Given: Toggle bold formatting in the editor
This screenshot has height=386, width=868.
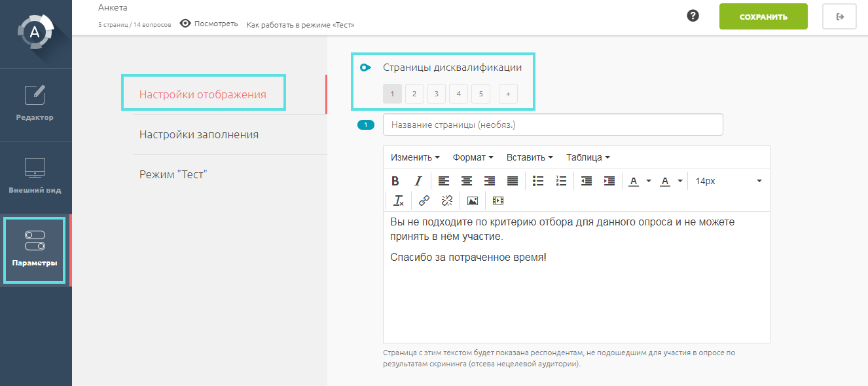Looking at the screenshot, I should click(395, 182).
